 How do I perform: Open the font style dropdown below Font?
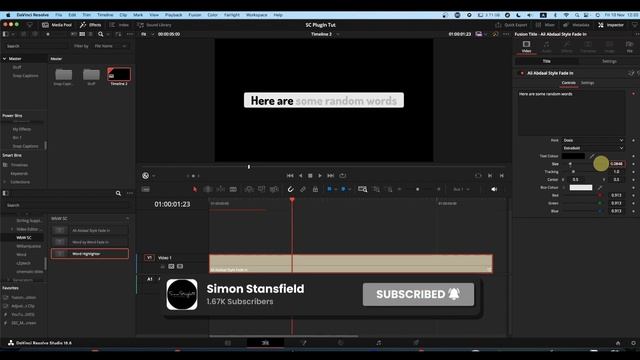coord(593,148)
